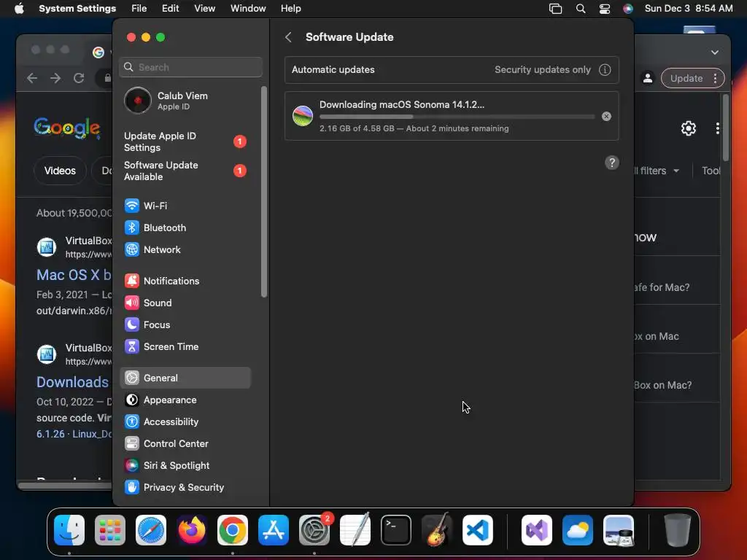Open Privacy & Security settings
Viewport: 747px width, 560px height.
coord(185,488)
